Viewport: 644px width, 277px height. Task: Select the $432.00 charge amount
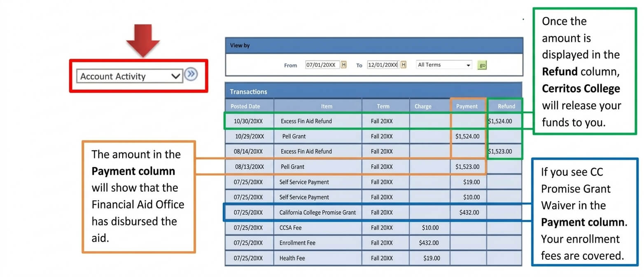429,243
